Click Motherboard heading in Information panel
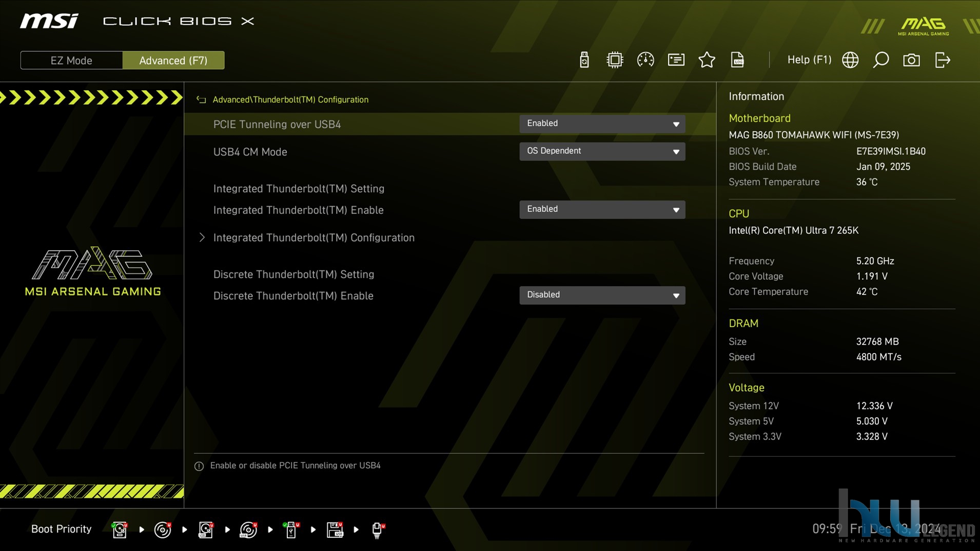 tap(759, 118)
